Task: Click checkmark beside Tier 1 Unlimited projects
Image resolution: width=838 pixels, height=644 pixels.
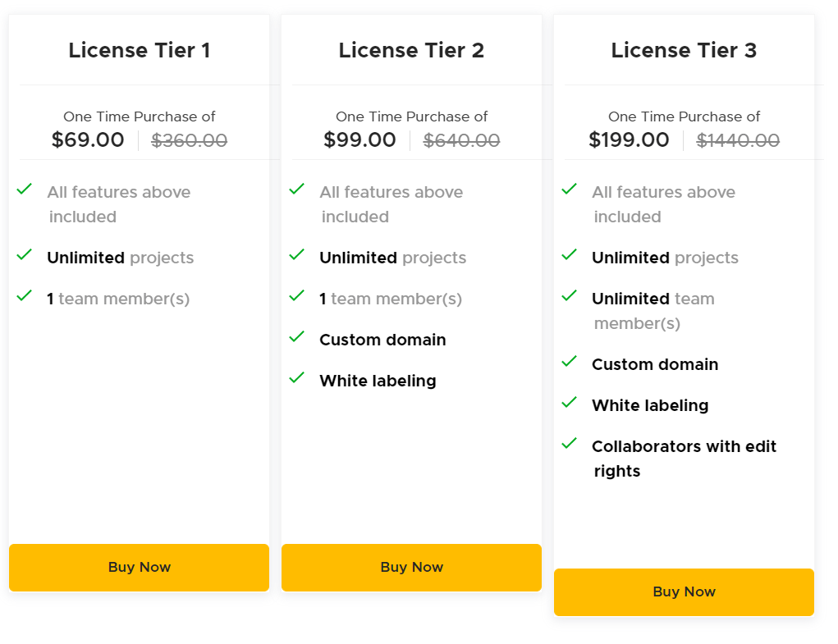Action: point(25,255)
